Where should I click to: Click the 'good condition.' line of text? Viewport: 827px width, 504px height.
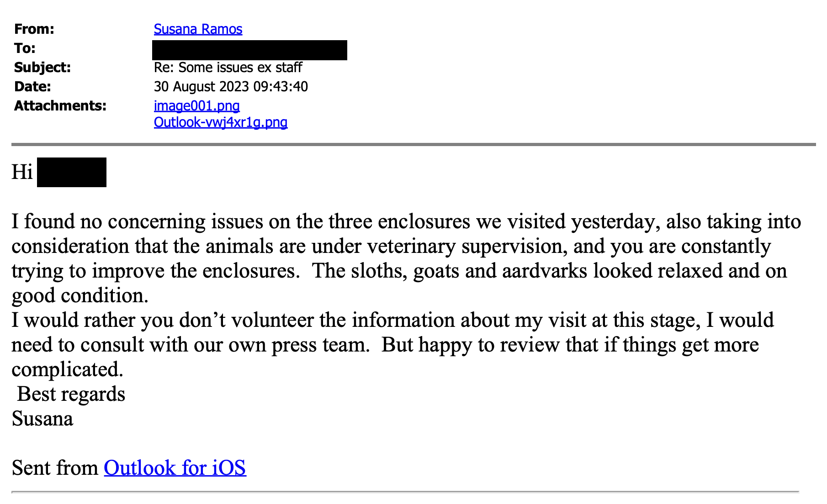click(x=80, y=296)
